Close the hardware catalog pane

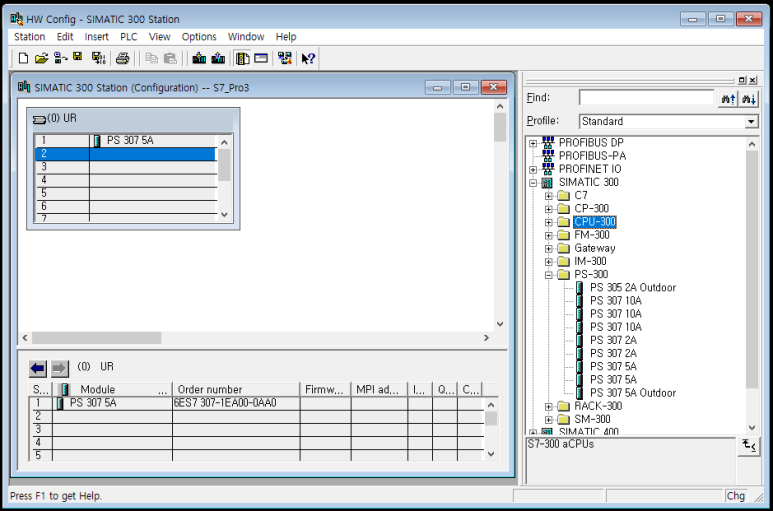click(x=753, y=80)
